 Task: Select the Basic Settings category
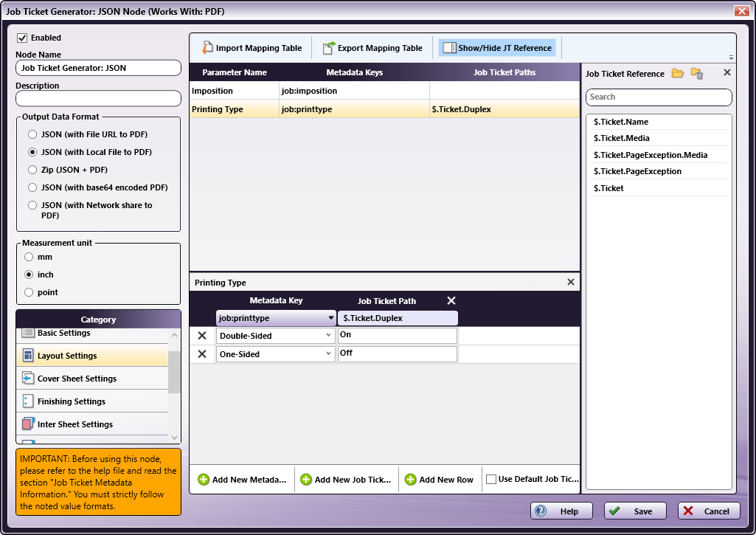point(92,334)
